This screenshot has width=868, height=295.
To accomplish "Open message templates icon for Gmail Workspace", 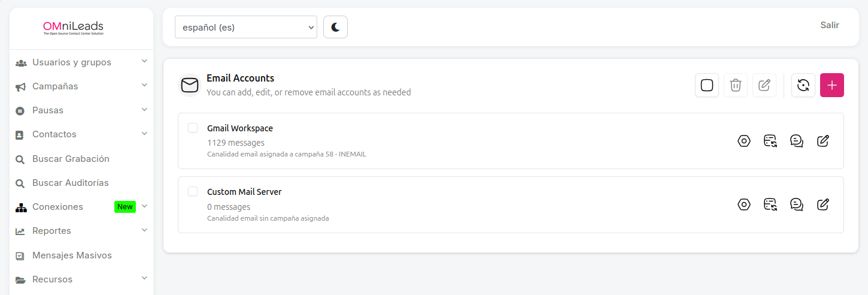I will pos(770,141).
